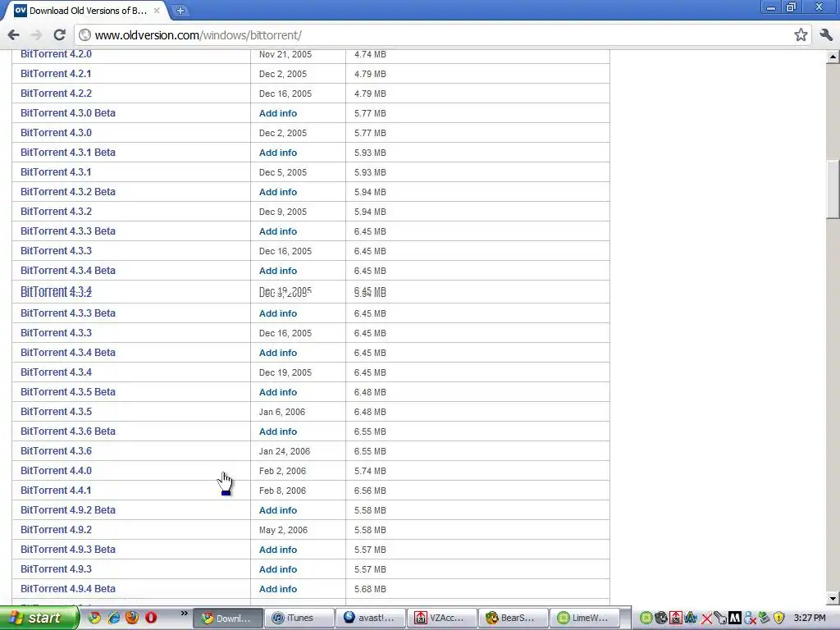Viewport: 840px width, 630px height.
Task: Click Add info for BitTorrent 4.3.0 Beta
Action: 278,113
